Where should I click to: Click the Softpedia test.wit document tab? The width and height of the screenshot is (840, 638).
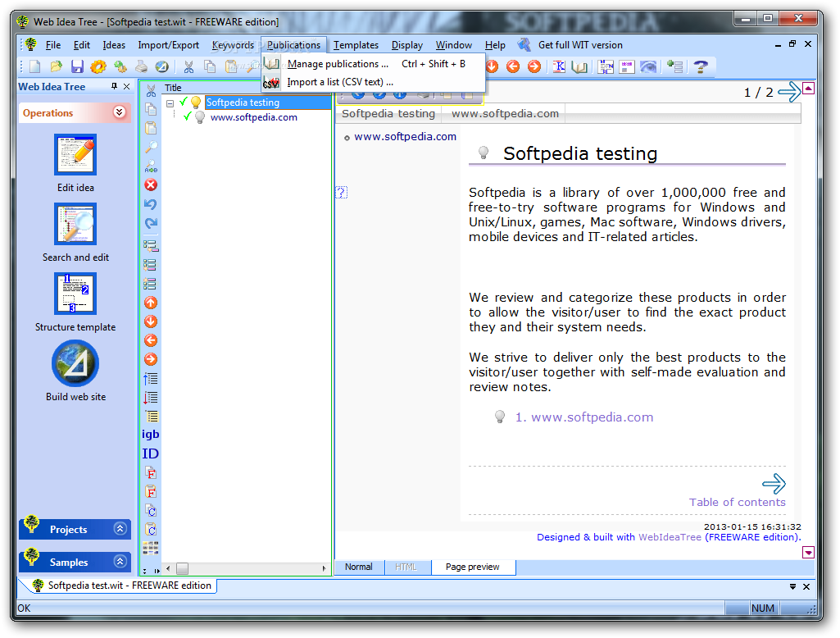pos(124,586)
